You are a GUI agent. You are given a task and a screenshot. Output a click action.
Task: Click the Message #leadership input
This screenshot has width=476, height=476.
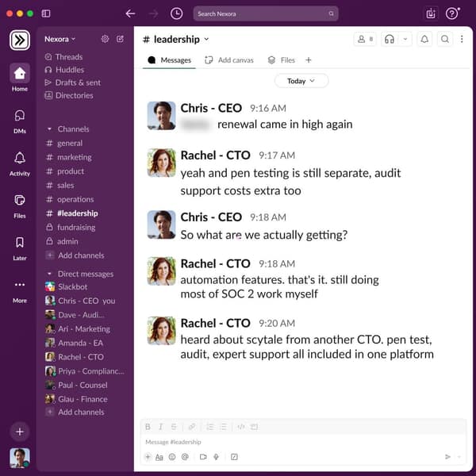(303, 442)
